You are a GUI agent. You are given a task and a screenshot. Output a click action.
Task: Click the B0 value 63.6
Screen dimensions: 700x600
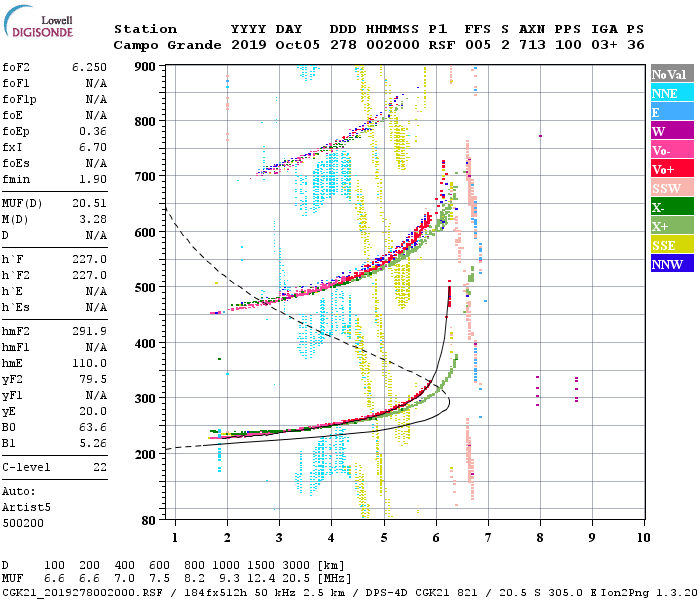[x=93, y=428]
